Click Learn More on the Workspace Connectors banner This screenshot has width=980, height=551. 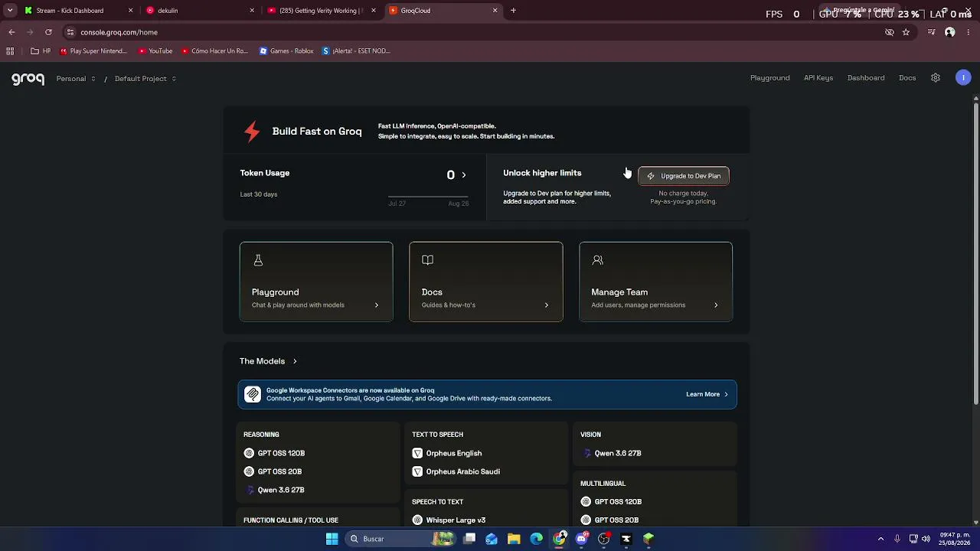(x=707, y=394)
